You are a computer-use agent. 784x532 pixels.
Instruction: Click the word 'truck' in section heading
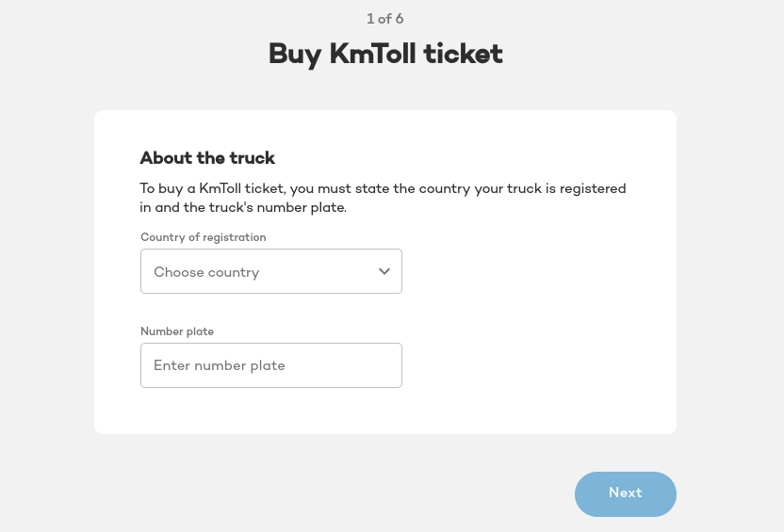[253, 158]
